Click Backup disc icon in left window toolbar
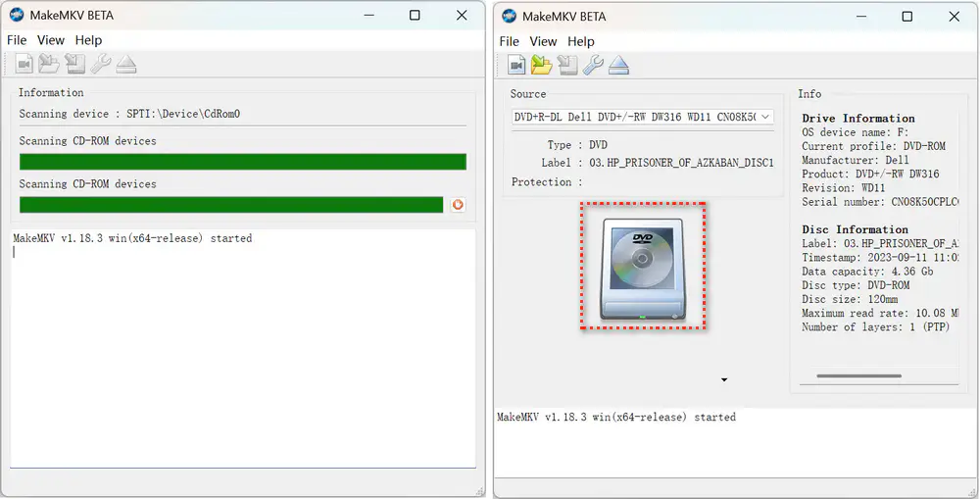Screen dimensions: 980x499 75,64
